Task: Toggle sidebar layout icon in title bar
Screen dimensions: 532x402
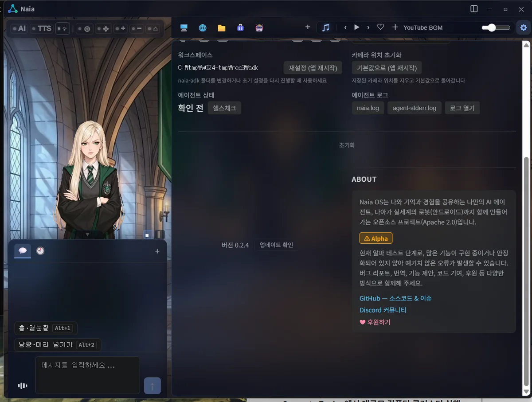Action: (474, 9)
